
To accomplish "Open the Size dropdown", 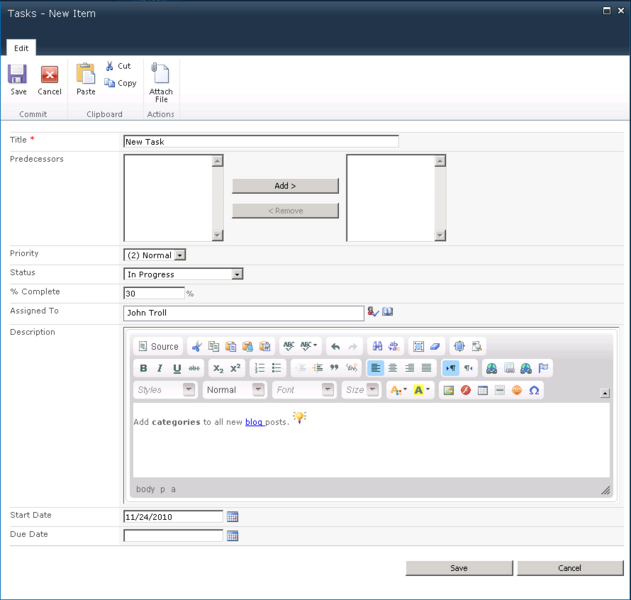I will 361,390.
